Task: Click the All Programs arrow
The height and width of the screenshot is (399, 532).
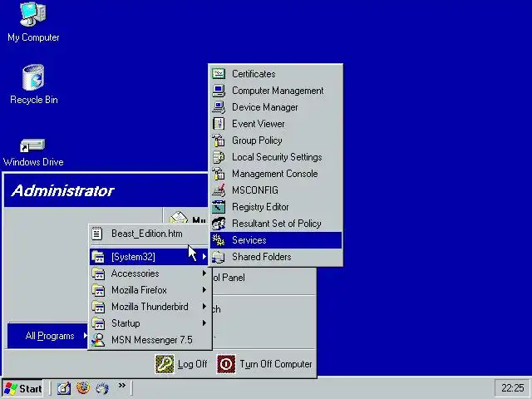Action: 85,336
